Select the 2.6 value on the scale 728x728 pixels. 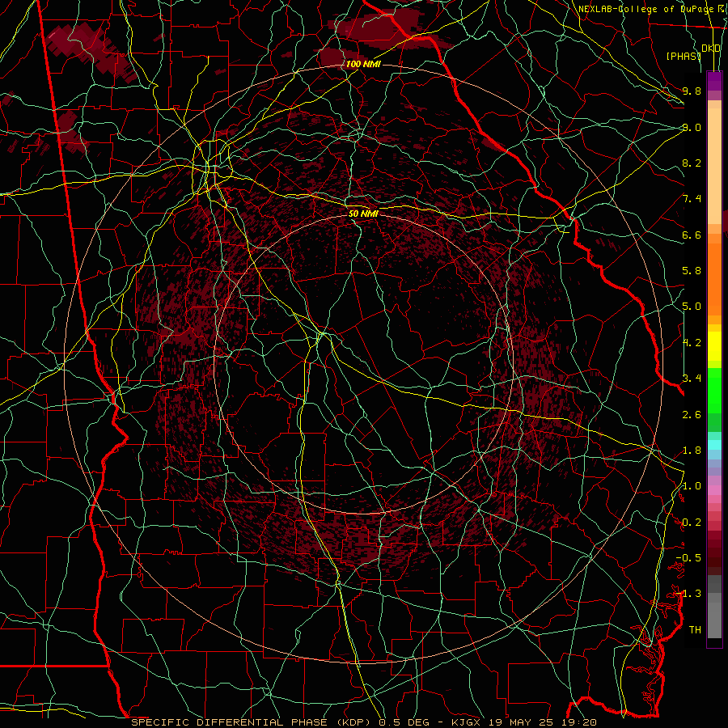[692, 415]
